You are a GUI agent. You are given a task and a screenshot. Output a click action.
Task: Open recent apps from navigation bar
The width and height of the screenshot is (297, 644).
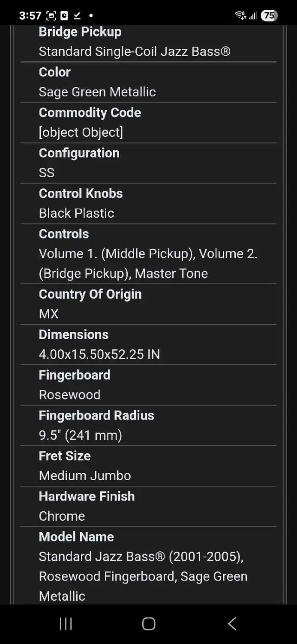pyautogui.click(x=65, y=624)
